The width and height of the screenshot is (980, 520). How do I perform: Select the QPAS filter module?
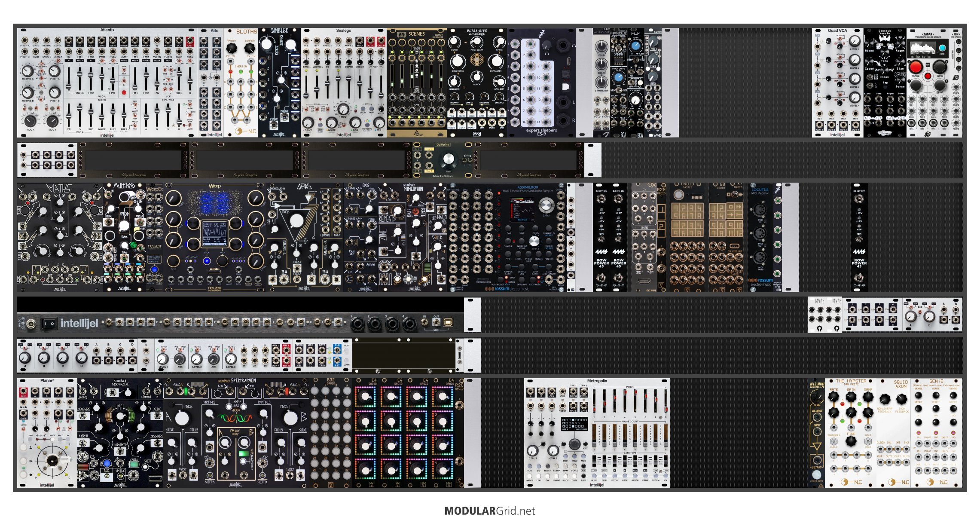pos(305,238)
